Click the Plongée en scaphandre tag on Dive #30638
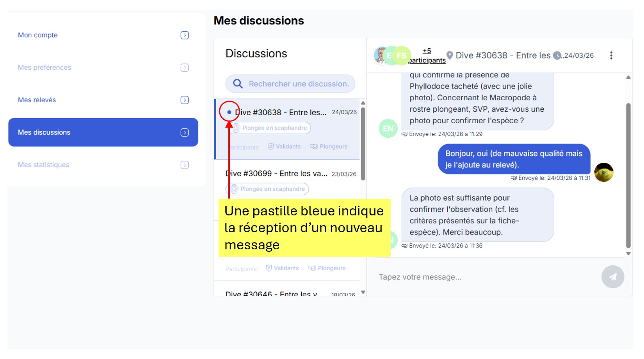644x359 pixels. 274,128
